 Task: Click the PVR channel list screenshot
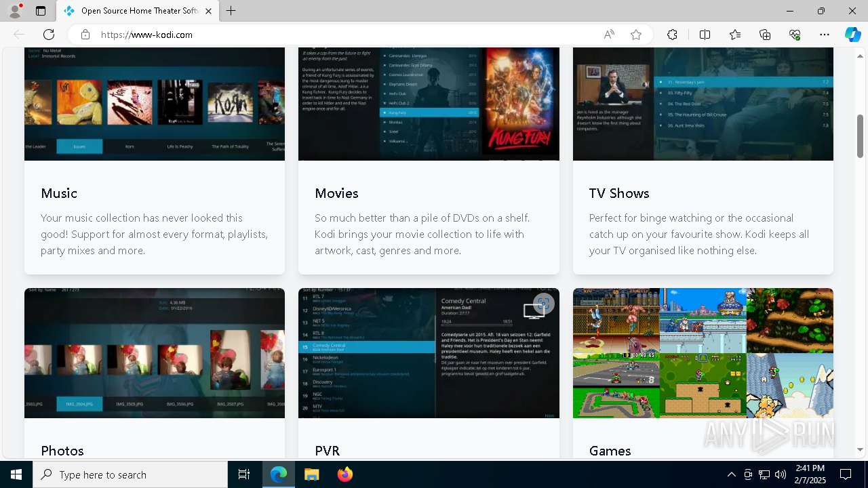pyautogui.click(x=429, y=353)
